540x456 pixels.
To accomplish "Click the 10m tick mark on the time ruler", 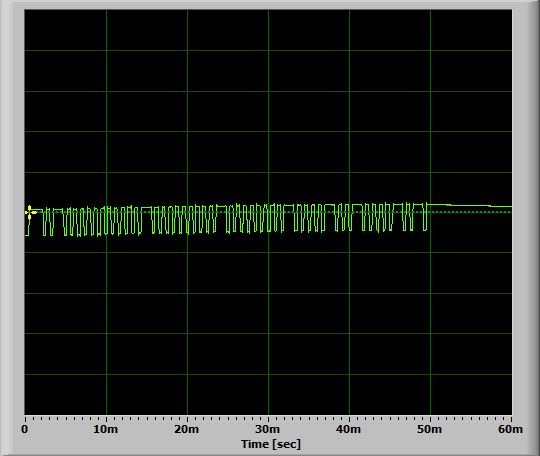I will point(106,419).
